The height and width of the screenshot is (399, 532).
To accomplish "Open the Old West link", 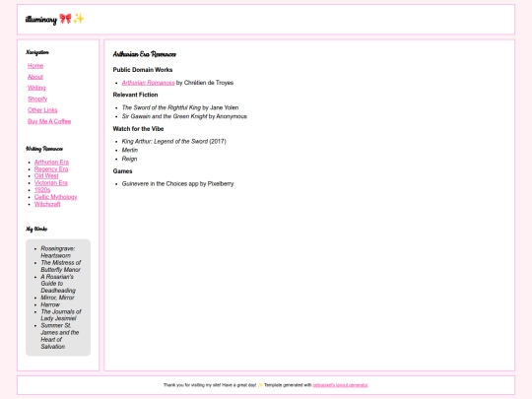I will pyautogui.click(x=46, y=175).
